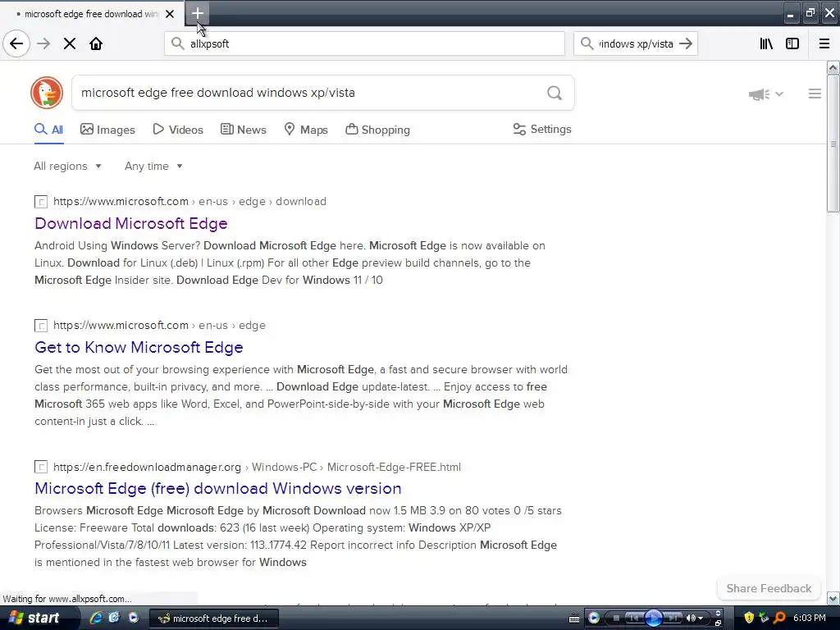Run search with the DuckDuckGo magnifier button

point(555,93)
